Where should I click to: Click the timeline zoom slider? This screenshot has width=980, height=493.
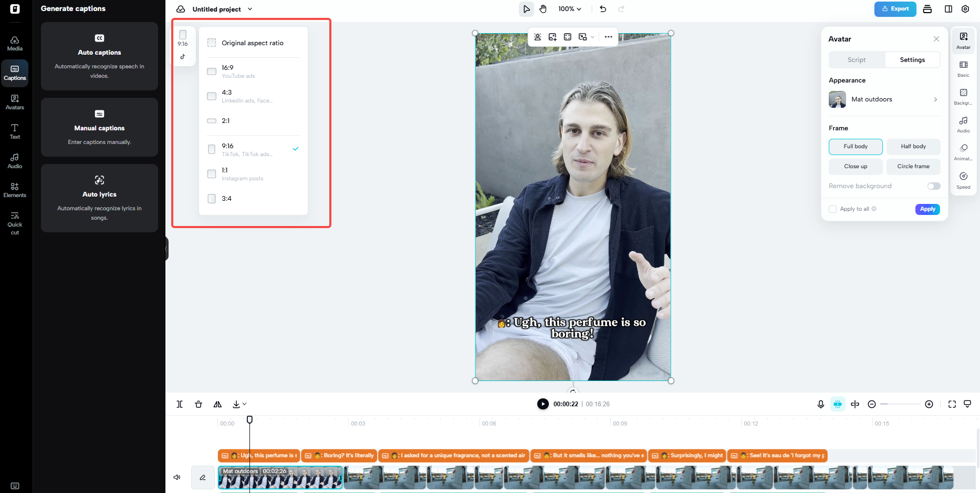(x=900, y=404)
